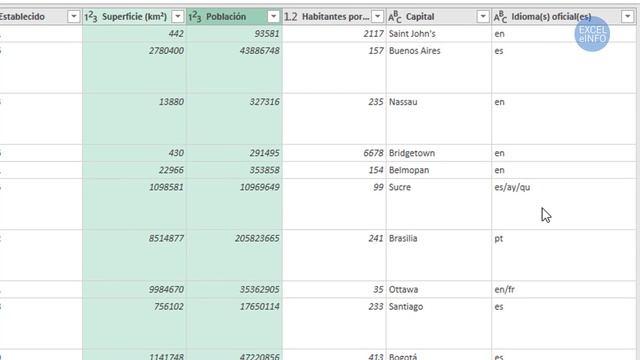Select the surface value 8514877
Image resolution: width=640 pixels, height=360 pixels.
134,255
